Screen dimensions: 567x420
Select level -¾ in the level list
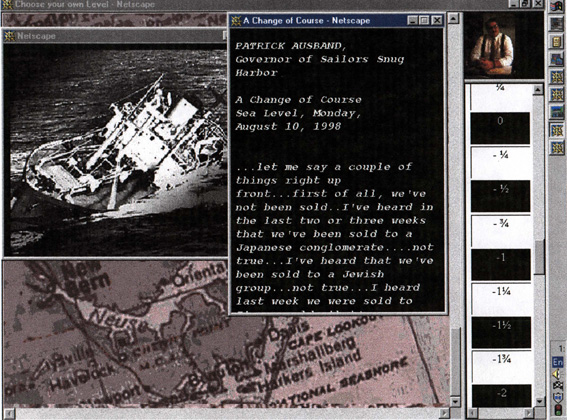[500, 231]
